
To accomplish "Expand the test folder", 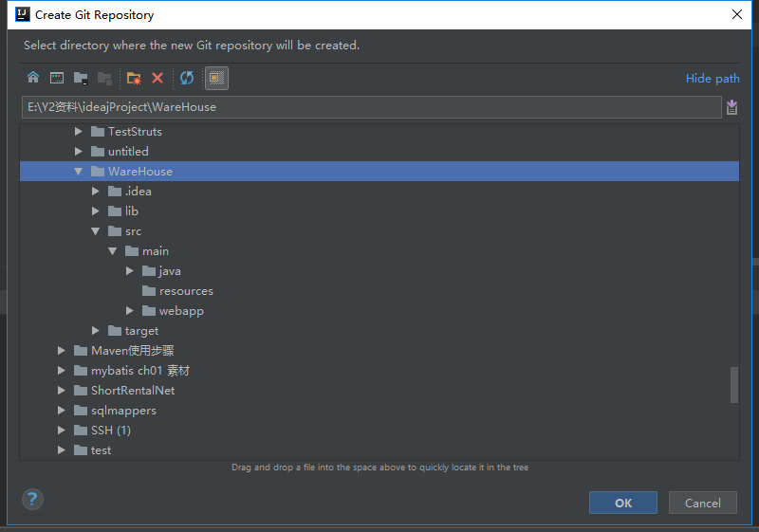I will tap(61, 449).
